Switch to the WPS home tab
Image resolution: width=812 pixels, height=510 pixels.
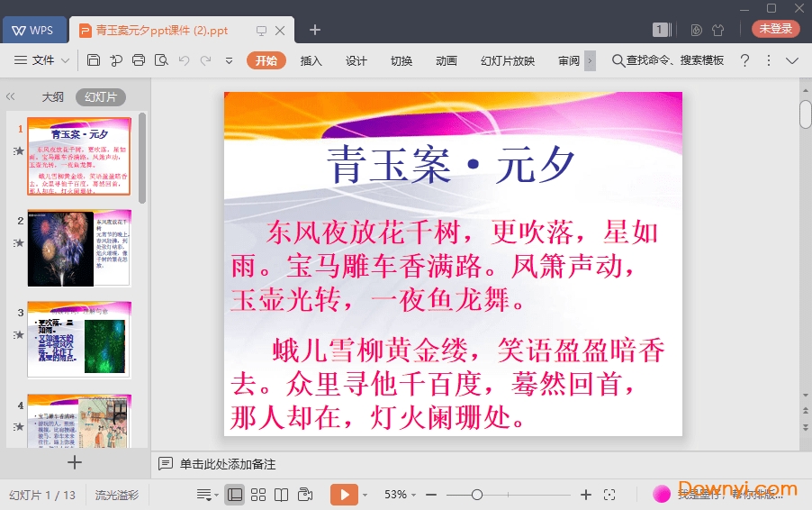pyautogui.click(x=34, y=30)
